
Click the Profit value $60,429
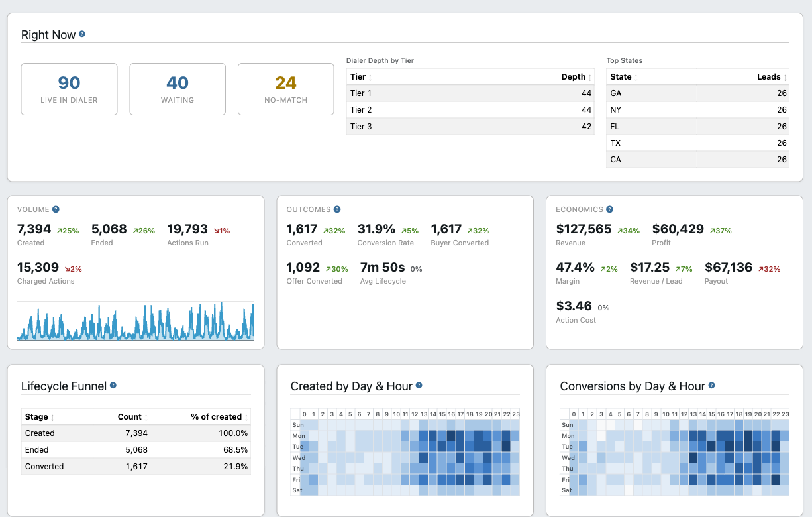(x=678, y=229)
